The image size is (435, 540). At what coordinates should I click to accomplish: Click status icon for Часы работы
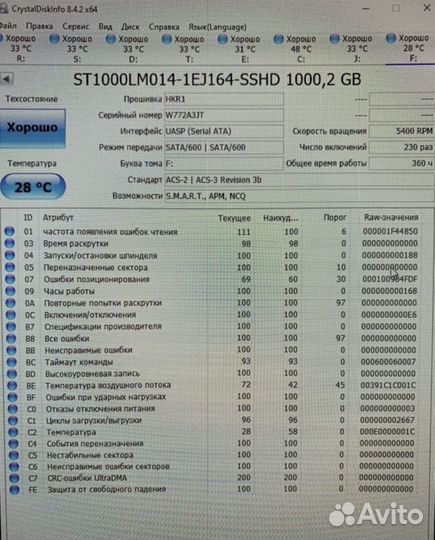point(10,291)
